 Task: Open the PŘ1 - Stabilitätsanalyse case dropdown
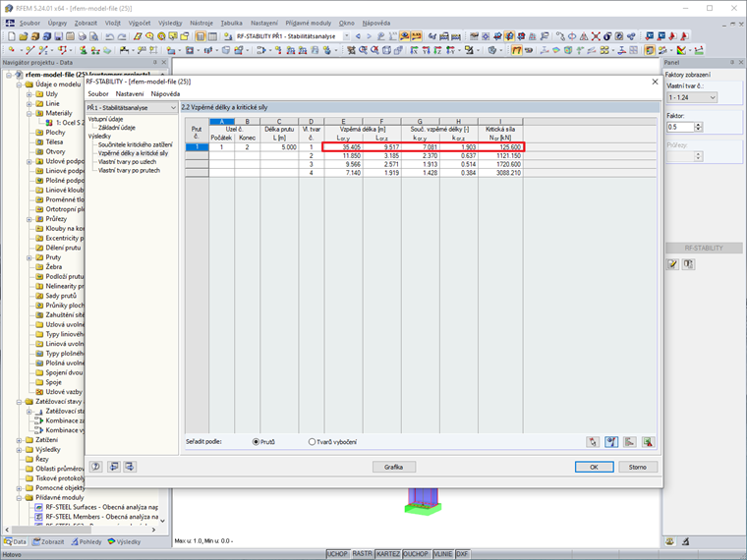coord(132,108)
